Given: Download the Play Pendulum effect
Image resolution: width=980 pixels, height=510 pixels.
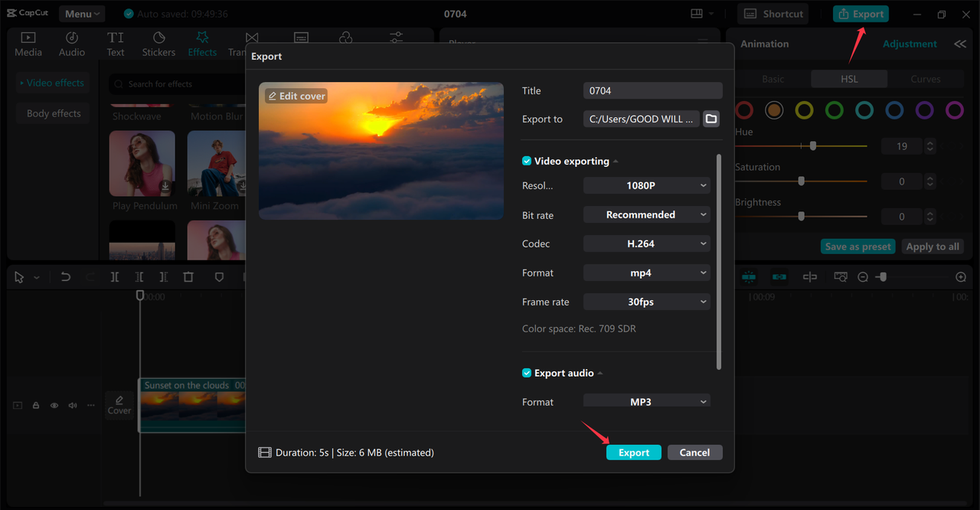Looking at the screenshot, I should 165,186.
